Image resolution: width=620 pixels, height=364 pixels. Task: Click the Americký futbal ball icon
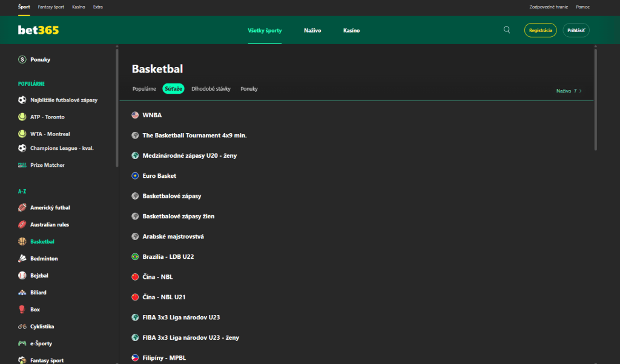[22, 207]
